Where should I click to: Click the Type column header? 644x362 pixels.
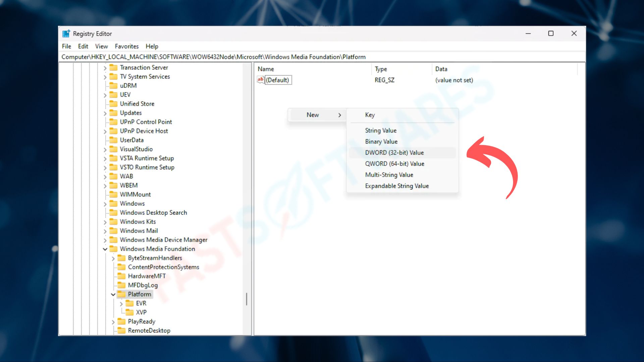(x=401, y=69)
